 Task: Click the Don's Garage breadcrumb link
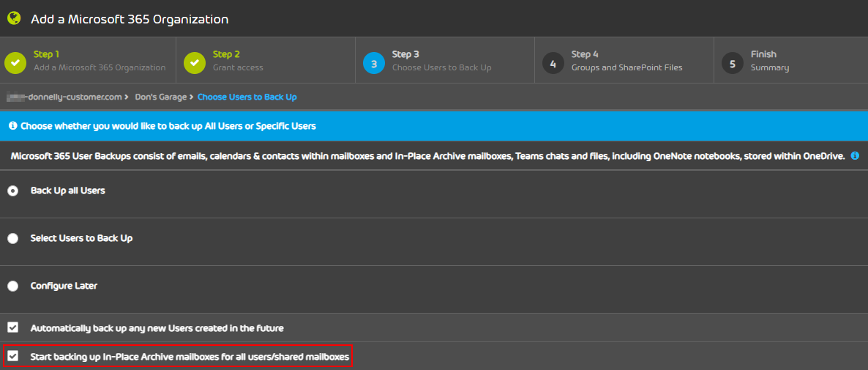click(x=160, y=97)
